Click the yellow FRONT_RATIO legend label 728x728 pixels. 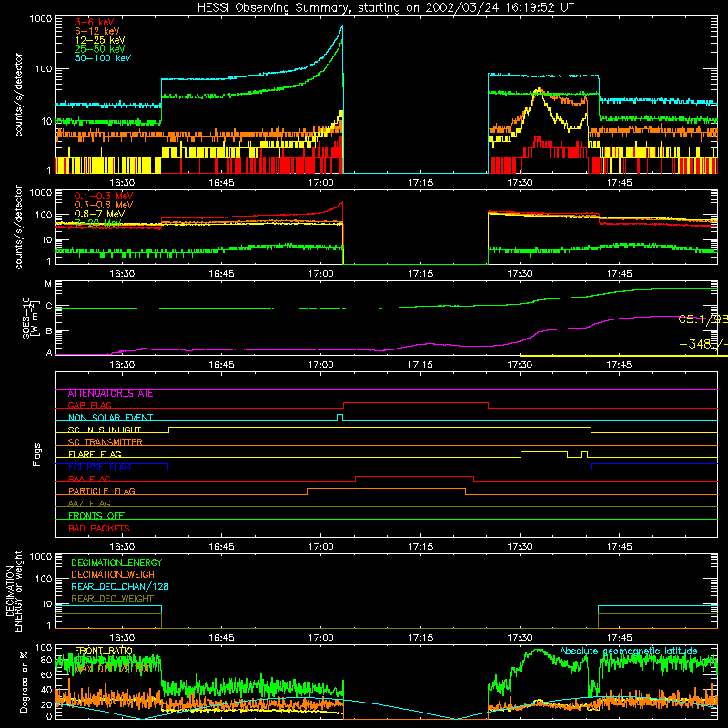pyautogui.click(x=104, y=651)
